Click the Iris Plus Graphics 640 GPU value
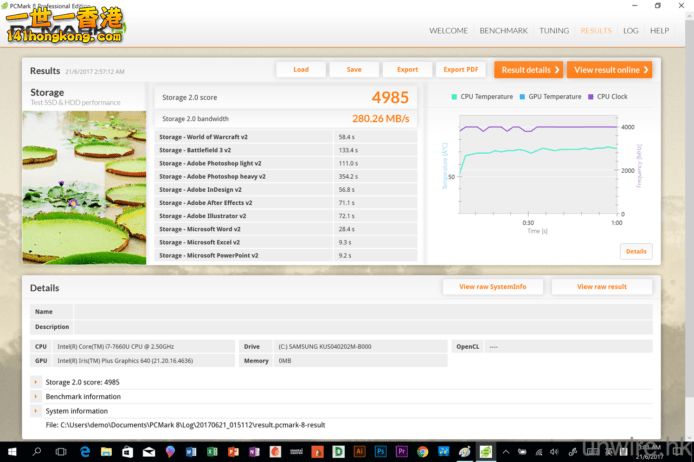Image resolution: width=694 pixels, height=462 pixels. coord(125,361)
